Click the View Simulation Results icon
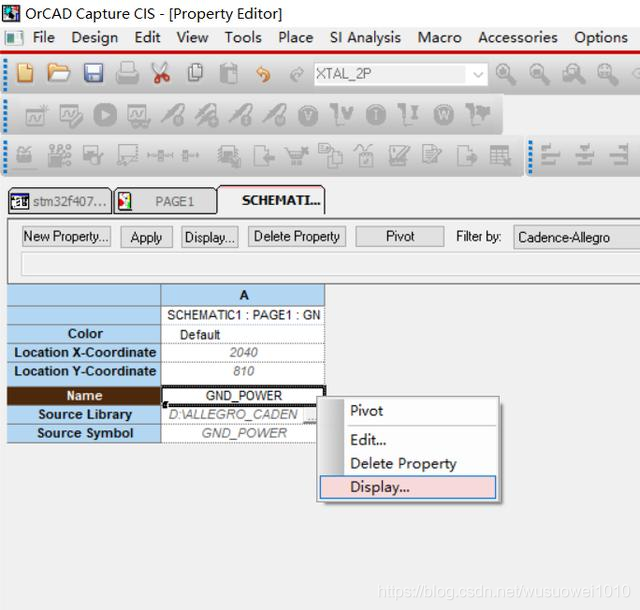Viewport: 640px width, 610px height. (x=138, y=115)
